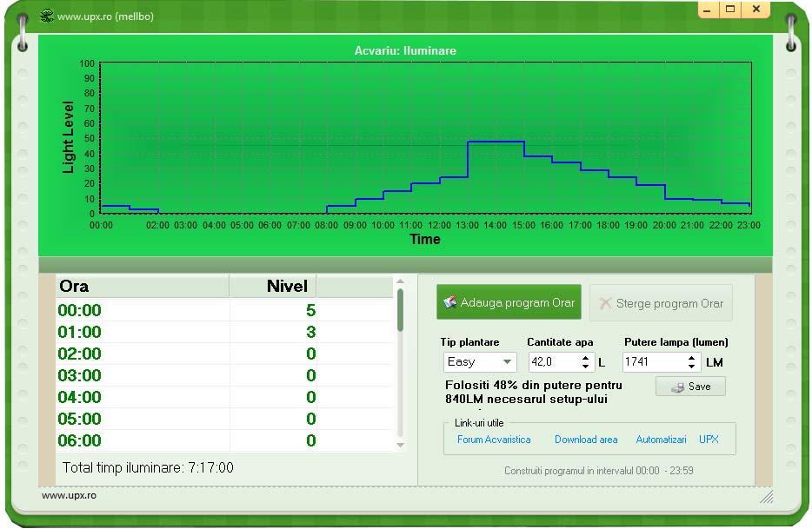Click the window resize grip at bottom-right

point(767,497)
